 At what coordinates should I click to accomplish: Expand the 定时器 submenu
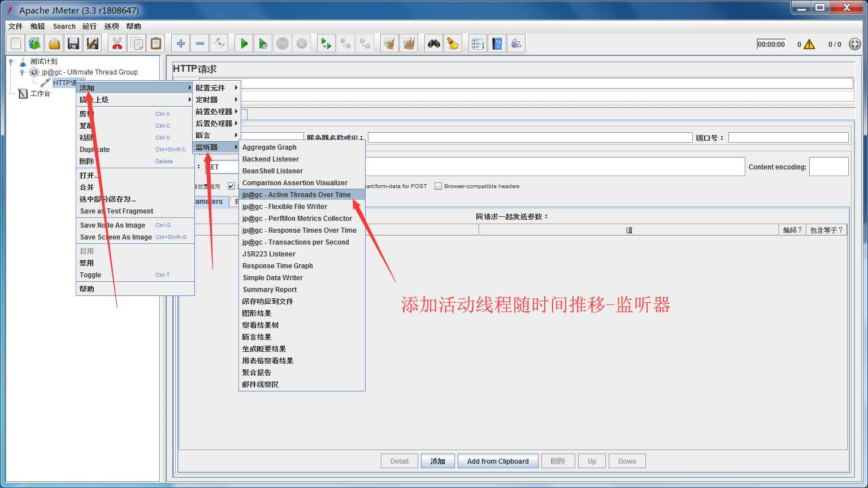tap(217, 99)
